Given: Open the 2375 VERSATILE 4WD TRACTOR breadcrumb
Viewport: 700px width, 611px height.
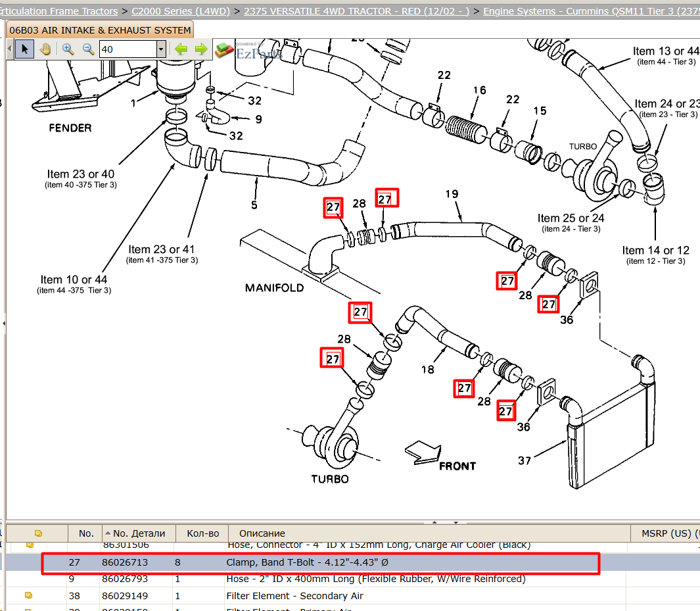Looking at the screenshot, I should point(356,11).
